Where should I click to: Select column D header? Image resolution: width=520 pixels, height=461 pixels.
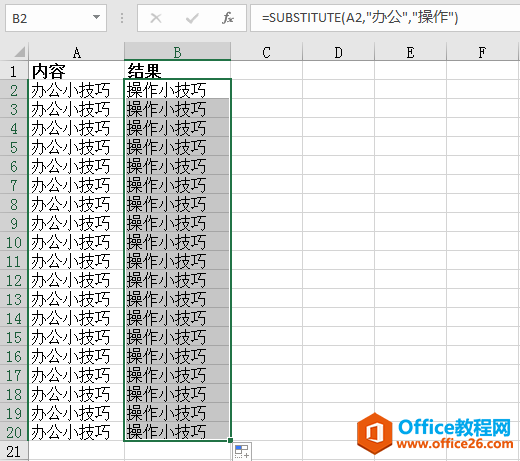(338, 52)
